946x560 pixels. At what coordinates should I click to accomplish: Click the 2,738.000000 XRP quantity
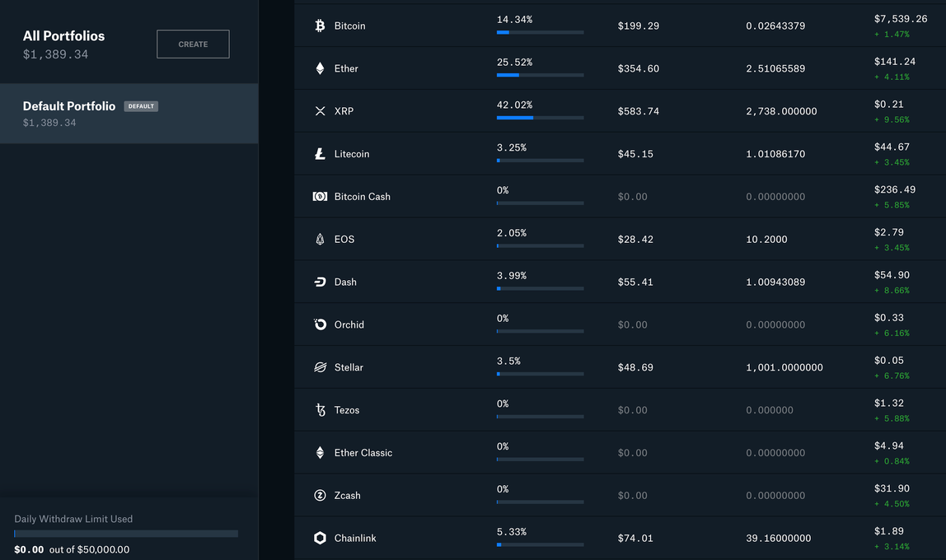point(781,111)
